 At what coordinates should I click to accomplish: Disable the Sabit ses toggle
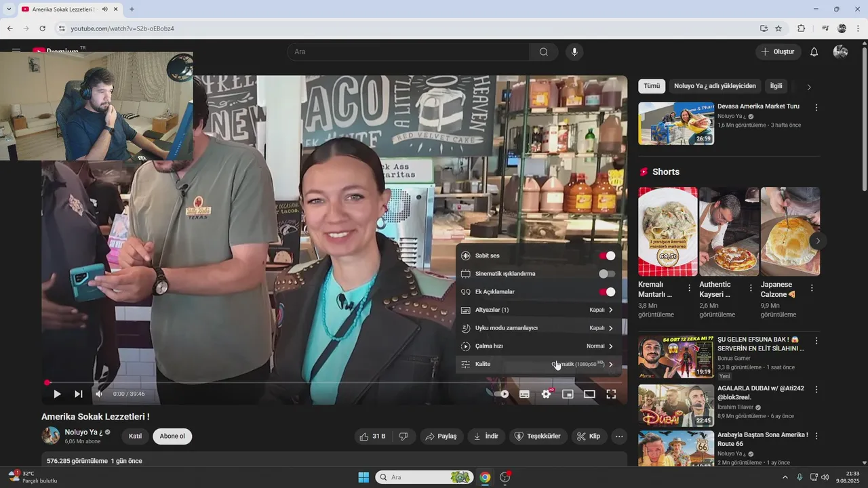pos(607,256)
